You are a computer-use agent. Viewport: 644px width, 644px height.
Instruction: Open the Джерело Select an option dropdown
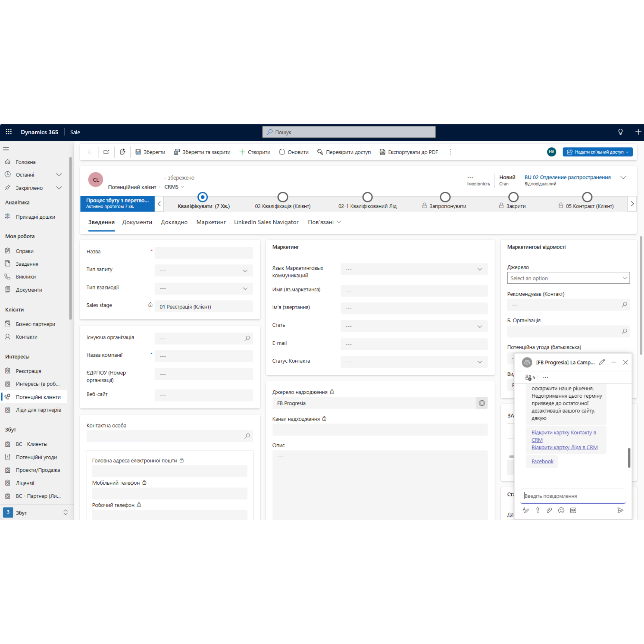pyautogui.click(x=568, y=278)
